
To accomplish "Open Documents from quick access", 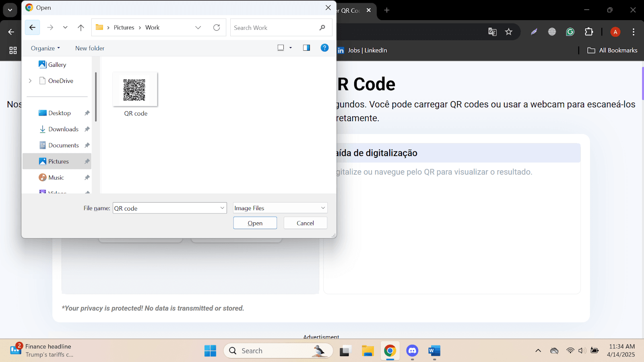I will (59, 145).
